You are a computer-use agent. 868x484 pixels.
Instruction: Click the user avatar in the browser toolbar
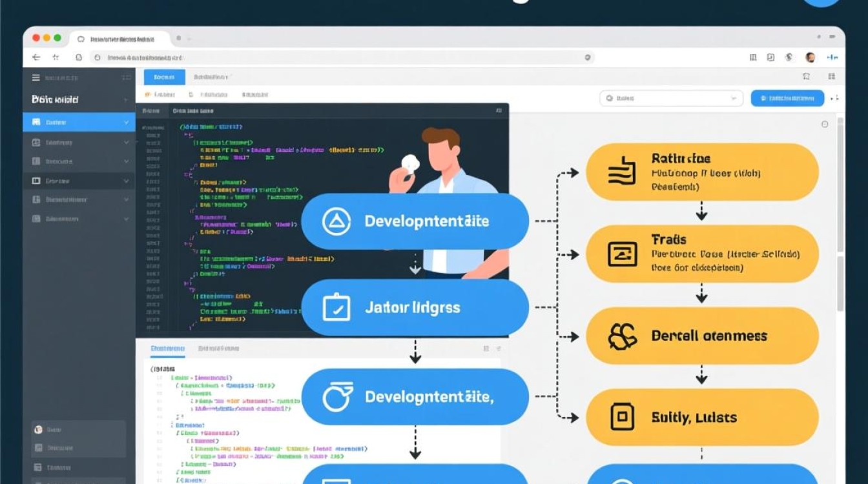click(x=810, y=57)
